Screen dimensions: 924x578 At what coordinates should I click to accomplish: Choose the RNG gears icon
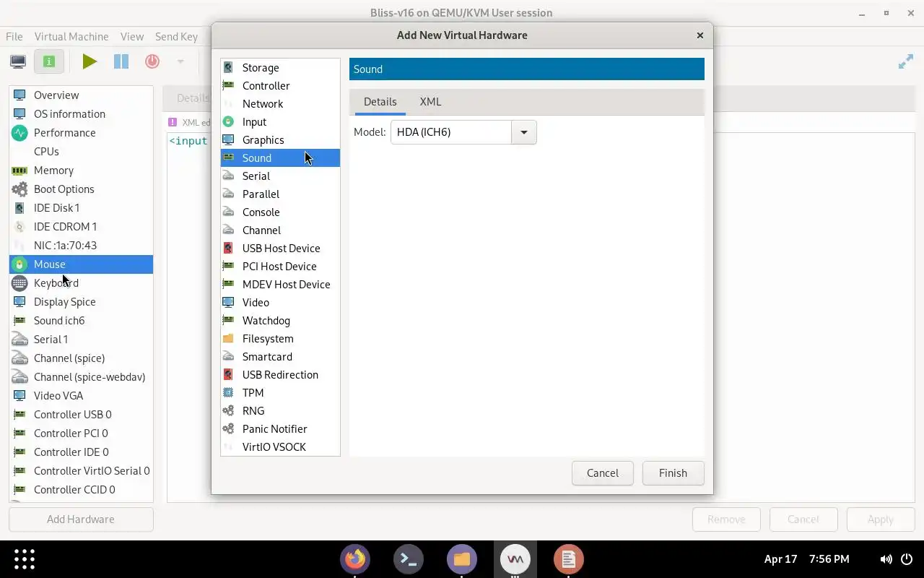pyautogui.click(x=228, y=410)
